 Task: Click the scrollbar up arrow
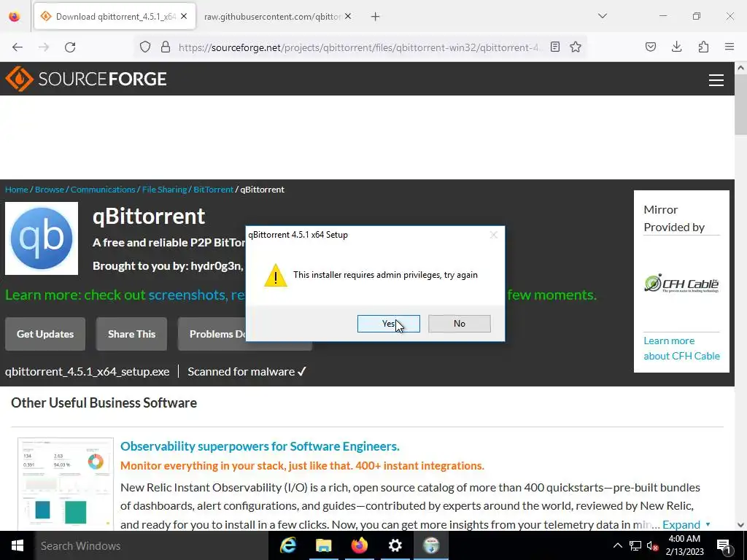740,68
